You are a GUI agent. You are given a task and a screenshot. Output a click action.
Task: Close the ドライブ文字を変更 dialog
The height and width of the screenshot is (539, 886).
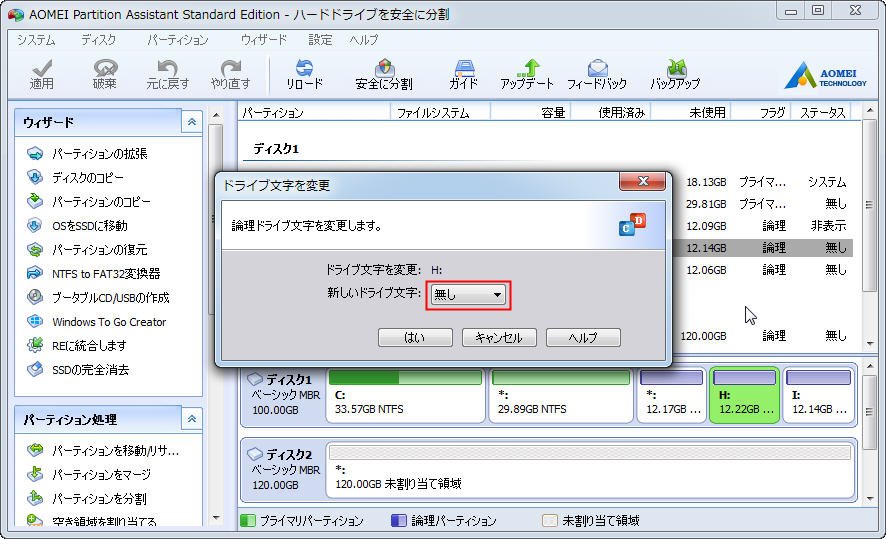click(x=642, y=181)
